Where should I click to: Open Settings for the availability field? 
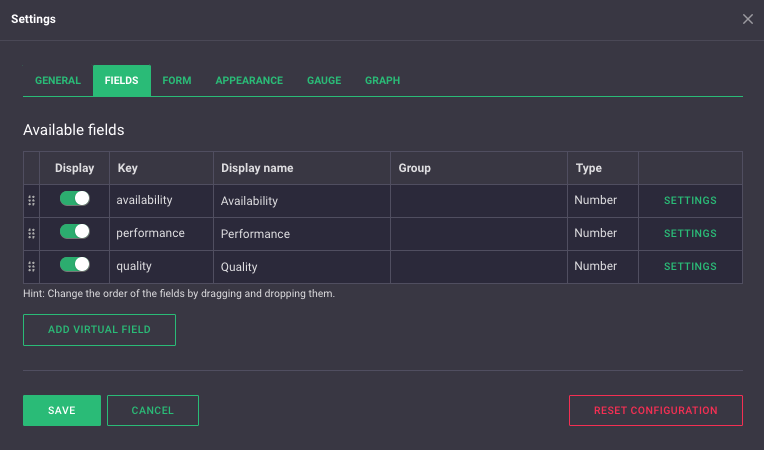coord(690,201)
